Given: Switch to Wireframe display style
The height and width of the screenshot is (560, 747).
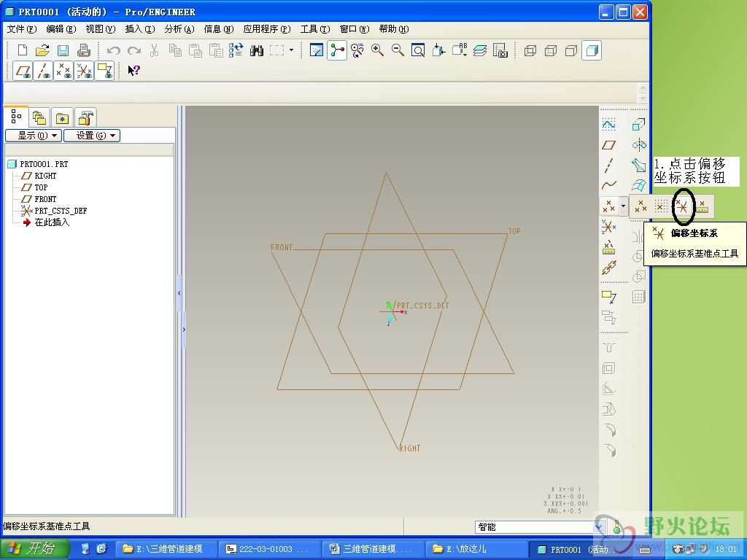Looking at the screenshot, I should coord(530,50).
